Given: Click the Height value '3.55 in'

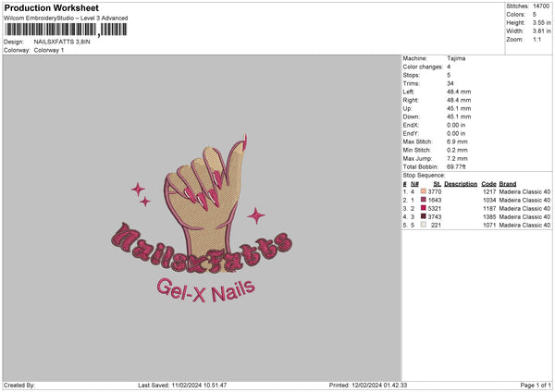Looking at the screenshot, I should [541, 22].
